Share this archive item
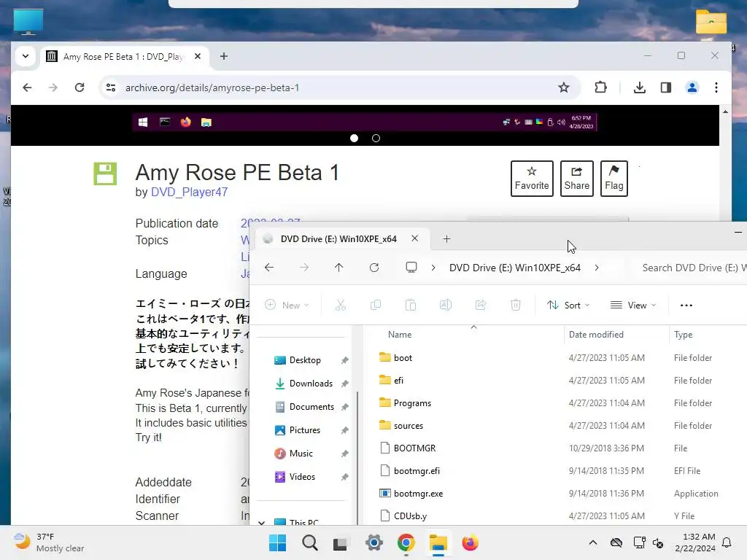 tap(576, 179)
